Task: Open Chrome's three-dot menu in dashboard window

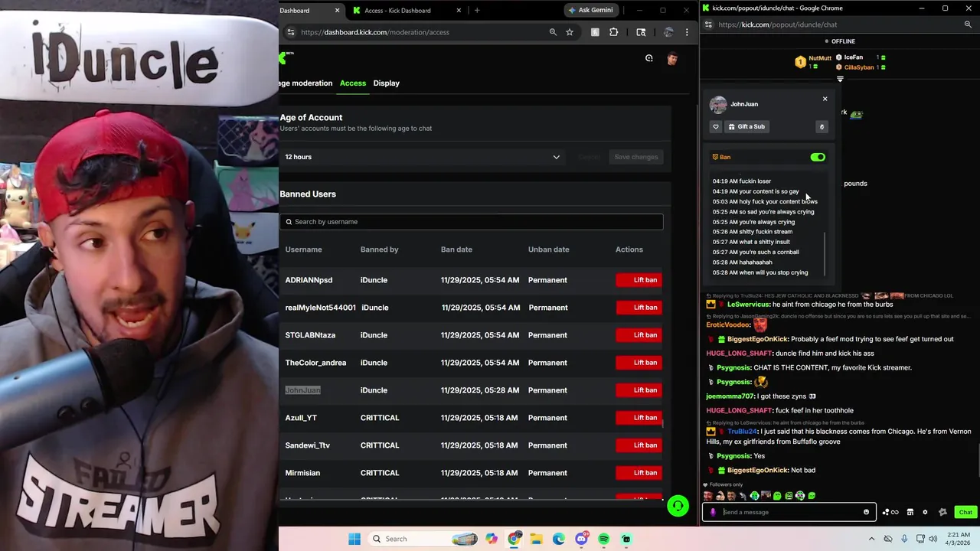Action: pyautogui.click(x=687, y=32)
